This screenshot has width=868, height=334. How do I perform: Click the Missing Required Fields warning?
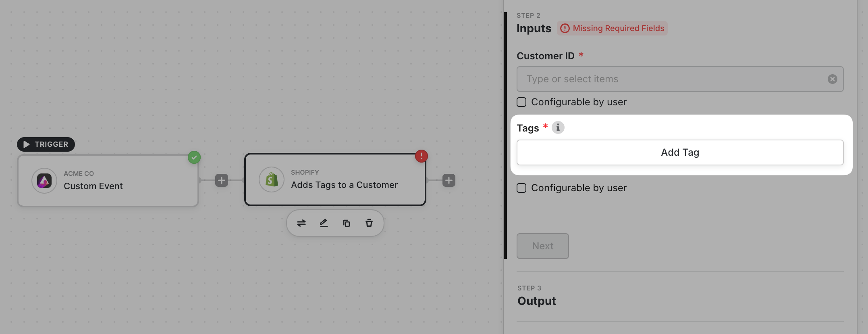pyautogui.click(x=613, y=28)
